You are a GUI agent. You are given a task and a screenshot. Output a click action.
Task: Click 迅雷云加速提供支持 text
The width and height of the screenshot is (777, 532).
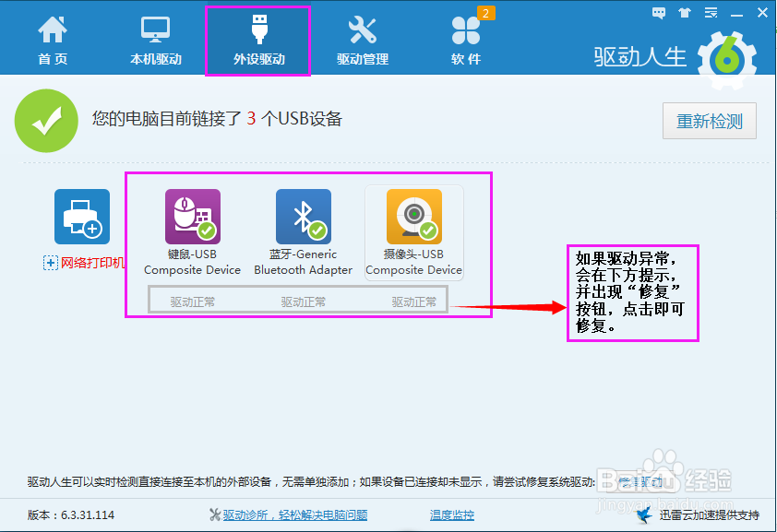pyautogui.click(x=709, y=515)
